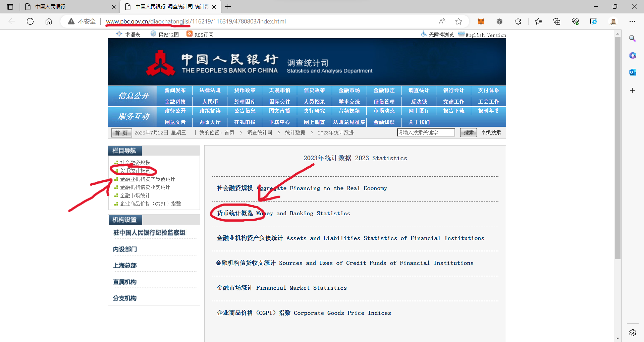Viewport: 644px width, 342px height.
Task: Open the read aloud icon in address bar
Action: click(442, 21)
